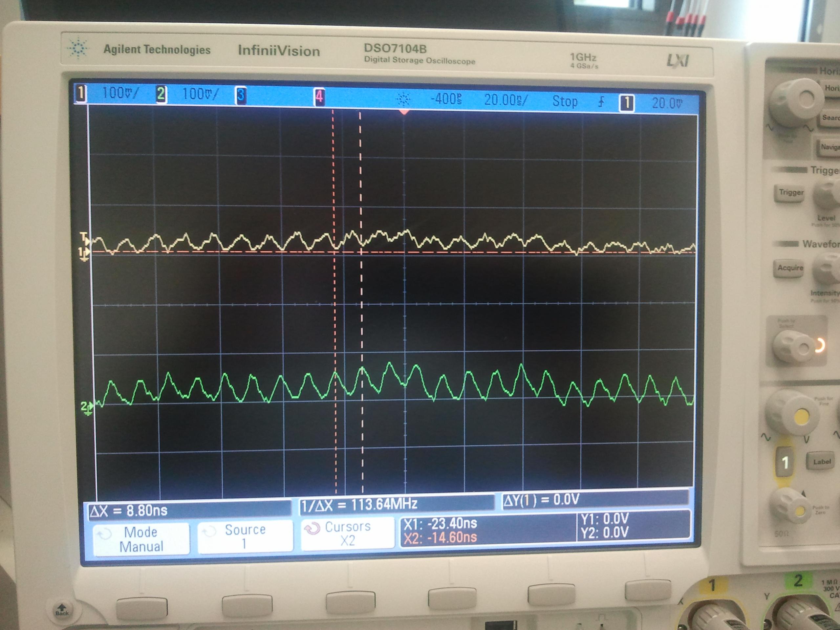The image size is (840, 630).
Task: Click the rising edge trigger icon
Action: coord(601,102)
